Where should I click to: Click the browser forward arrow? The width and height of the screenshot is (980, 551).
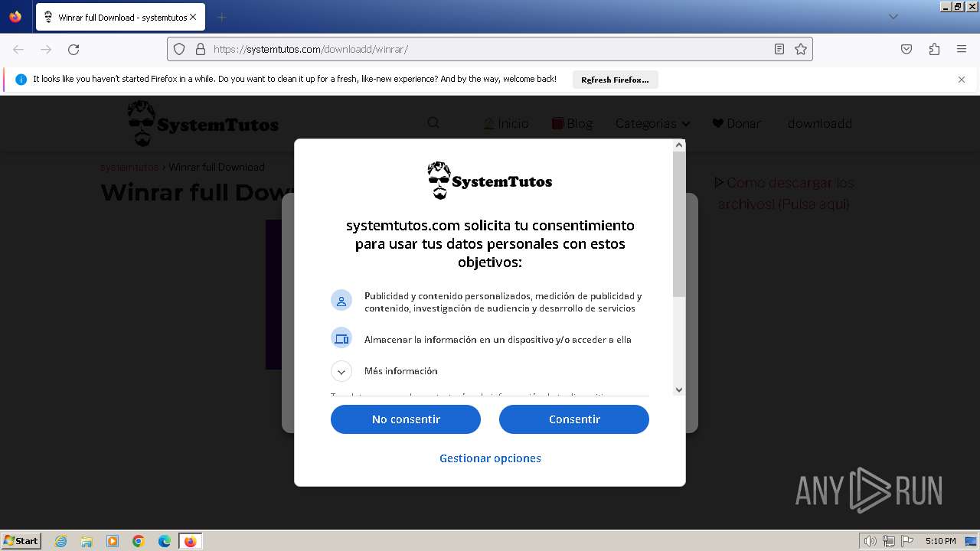46,49
